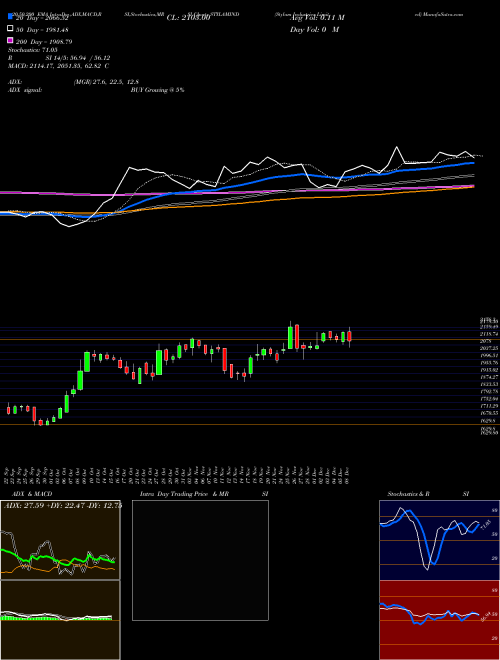500x660 pixels.
Task: Open the ADX indicator chart panel
Action: [x=60, y=540]
